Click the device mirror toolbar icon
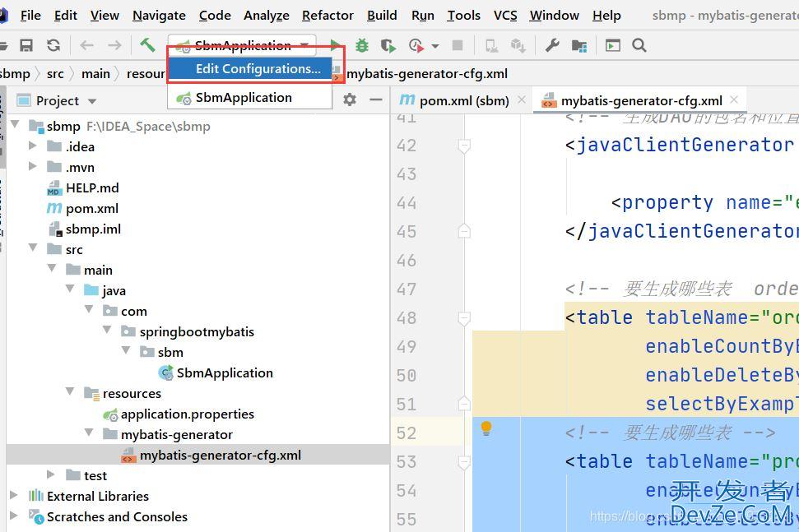The width and height of the screenshot is (799, 532). coord(491,46)
